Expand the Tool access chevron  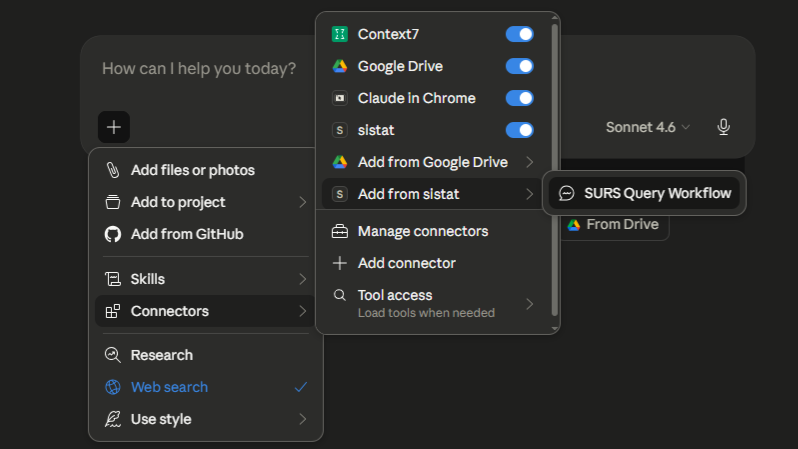coord(529,304)
